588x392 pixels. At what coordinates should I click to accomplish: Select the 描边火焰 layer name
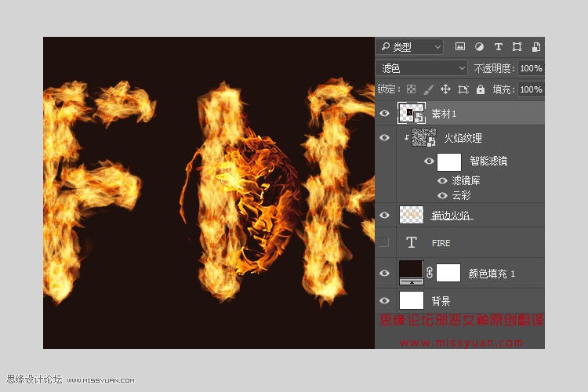452,215
